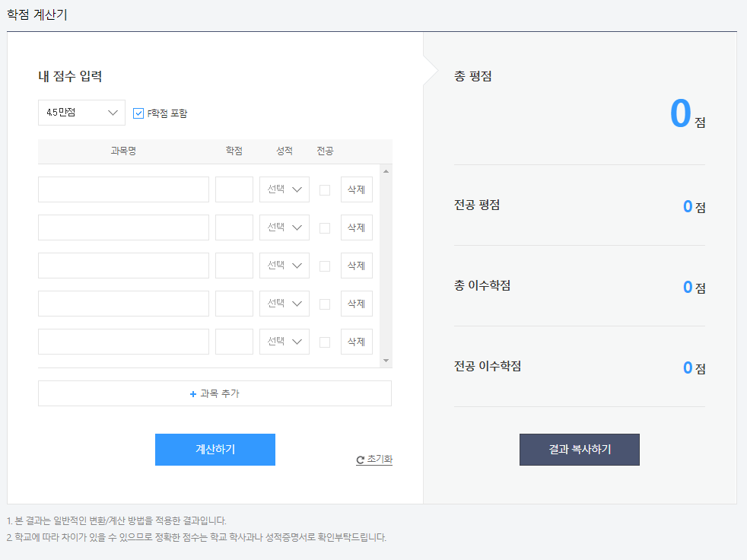Uncheck the F학점 포함 checkbox
This screenshot has height=560, width=747.
pos(138,113)
